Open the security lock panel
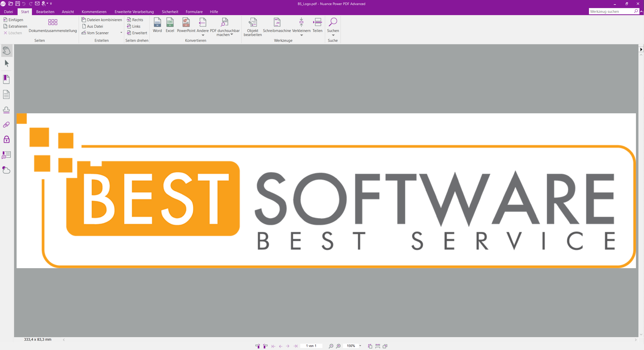Image resolution: width=644 pixels, height=350 pixels. [7, 139]
